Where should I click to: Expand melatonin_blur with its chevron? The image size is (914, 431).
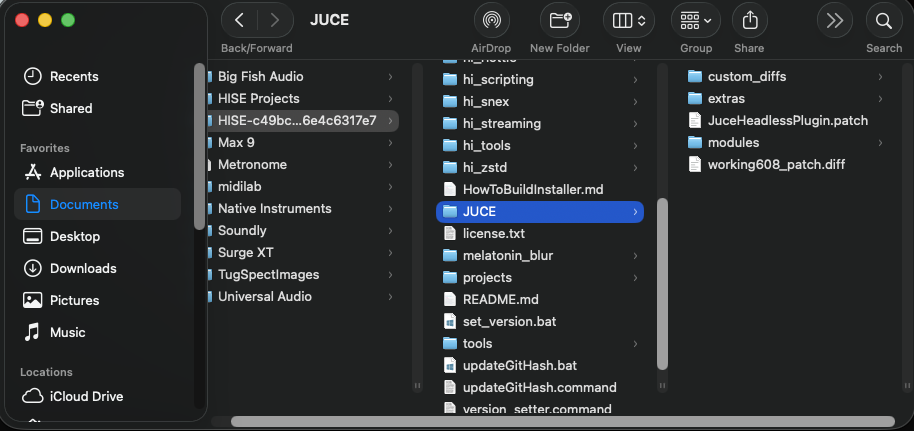(x=635, y=255)
